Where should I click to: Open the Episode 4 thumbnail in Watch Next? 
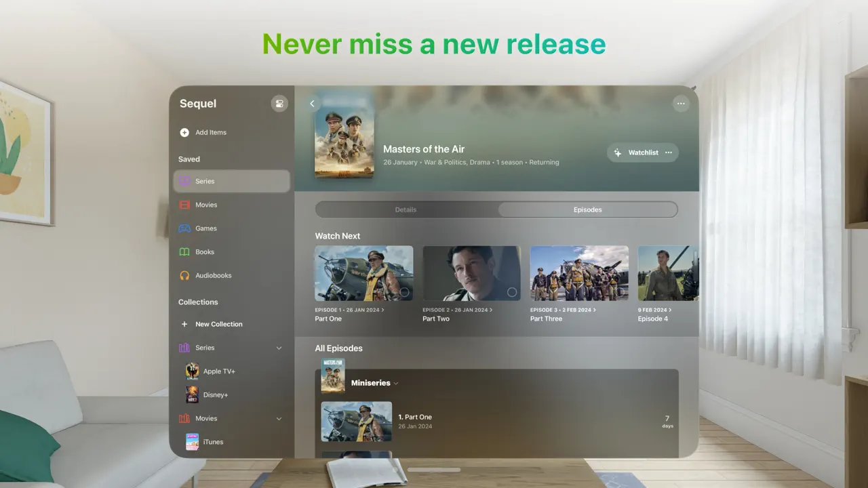click(668, 273)
